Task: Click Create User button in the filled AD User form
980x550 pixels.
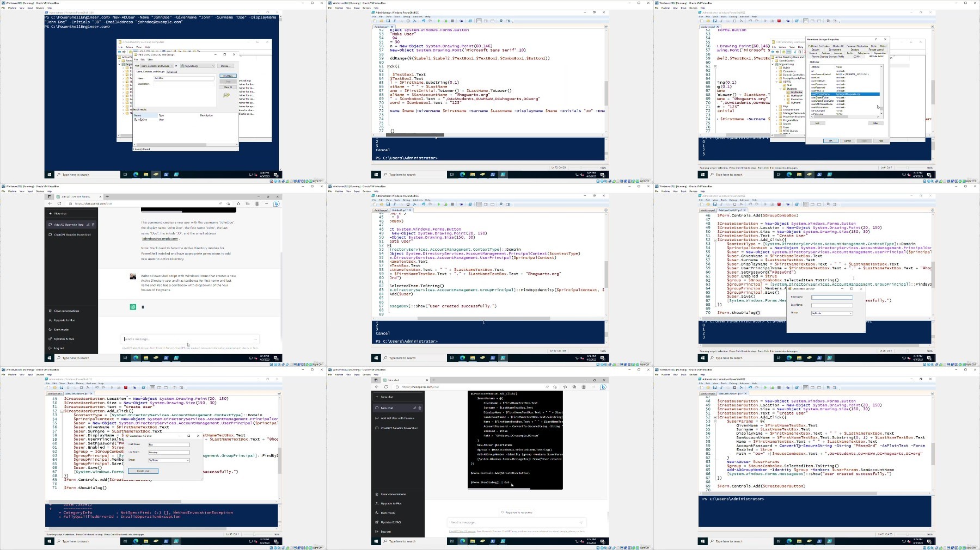Action: (x=143, y=471)
